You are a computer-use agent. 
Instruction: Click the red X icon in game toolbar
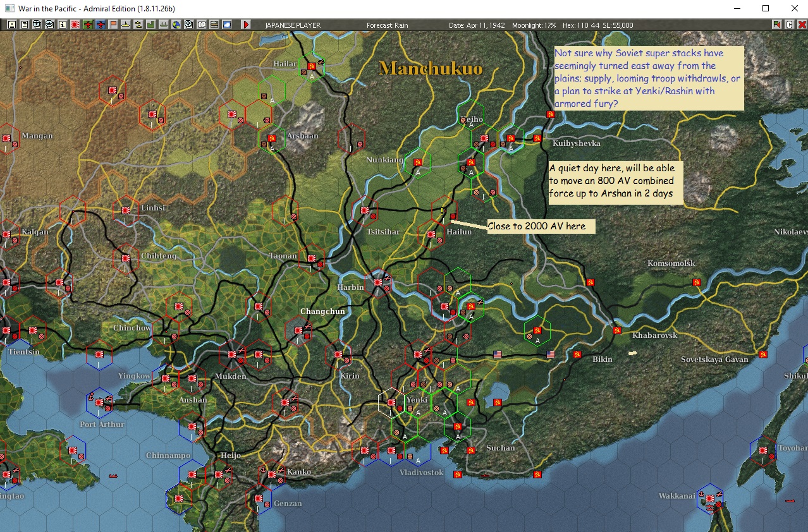pos(801,25)
